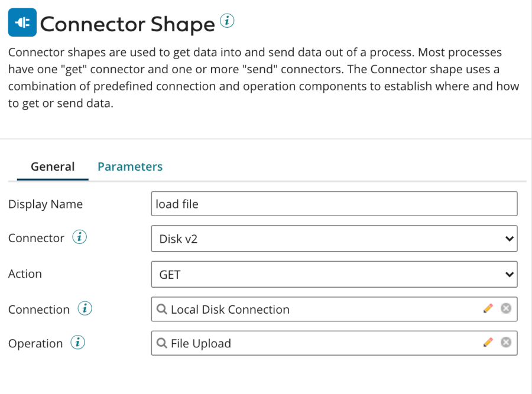
Task: Open info icon beside Connector Shape title
Action: pyautogui.click(x=227, y=21)
